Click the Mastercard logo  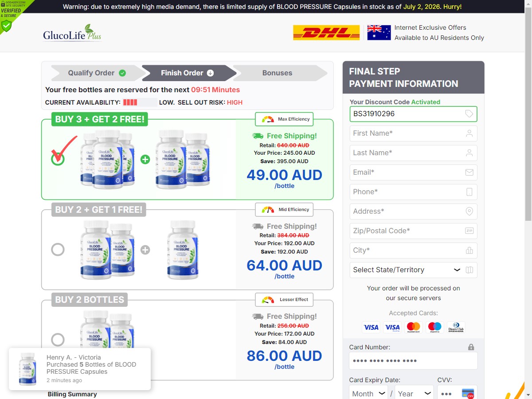414,328
